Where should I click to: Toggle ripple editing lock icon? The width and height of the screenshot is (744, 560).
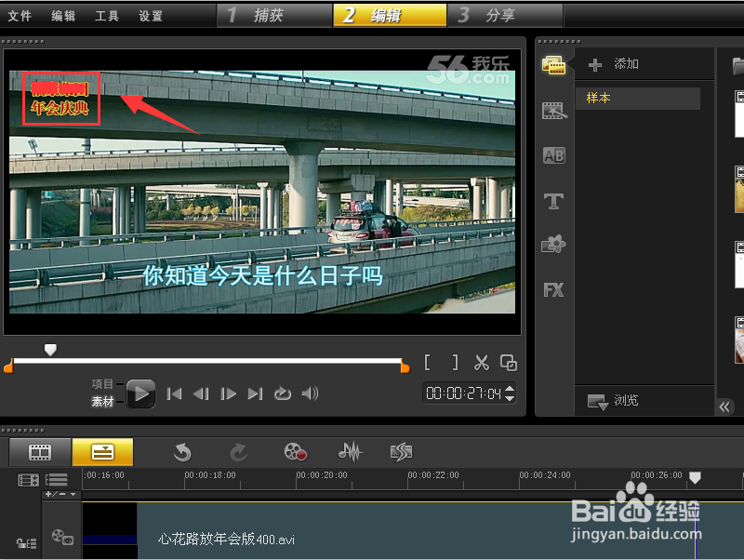coord(27,543)
